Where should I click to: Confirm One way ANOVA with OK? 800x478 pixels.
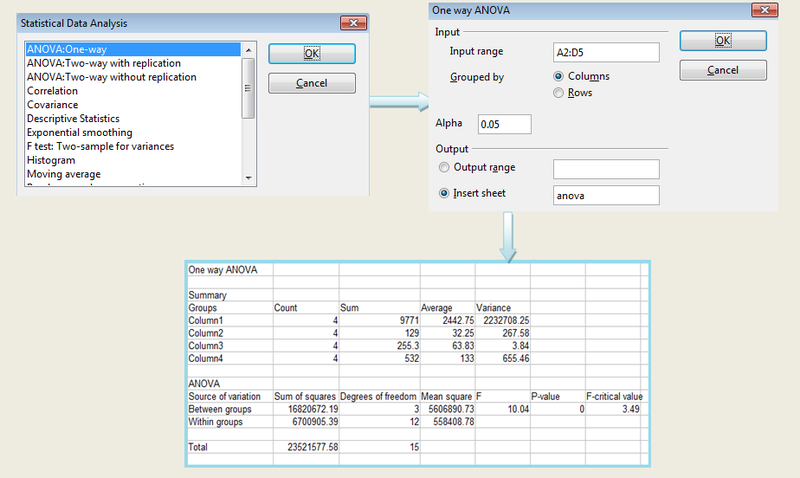click(722, 40)
